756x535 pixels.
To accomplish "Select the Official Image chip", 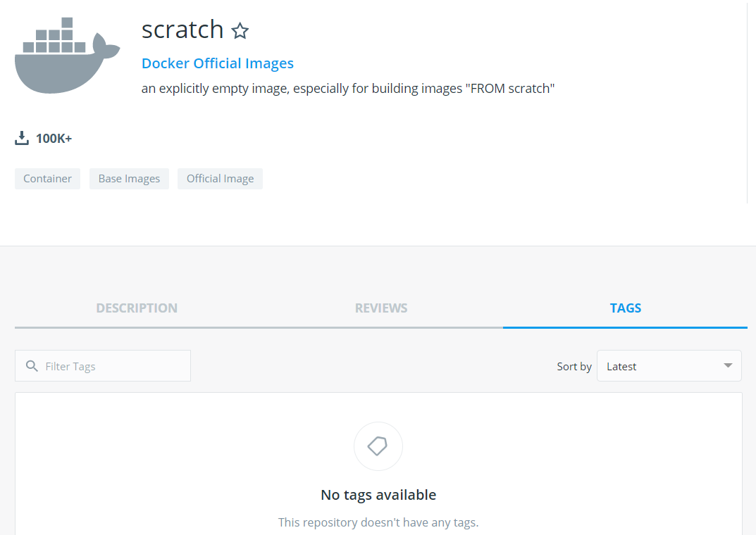I will pos(220,179).
